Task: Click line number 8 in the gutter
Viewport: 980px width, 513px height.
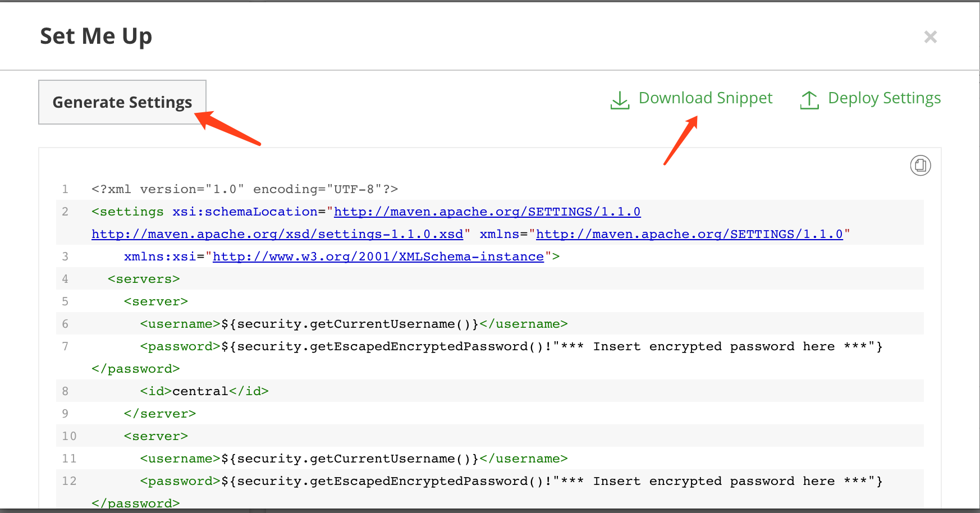Action: coord(65,391)
